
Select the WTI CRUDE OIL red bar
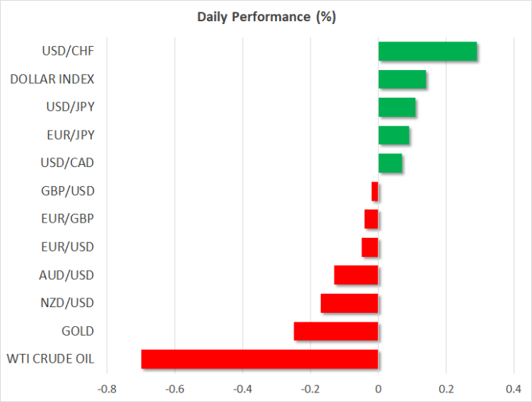tap(259, 359)
